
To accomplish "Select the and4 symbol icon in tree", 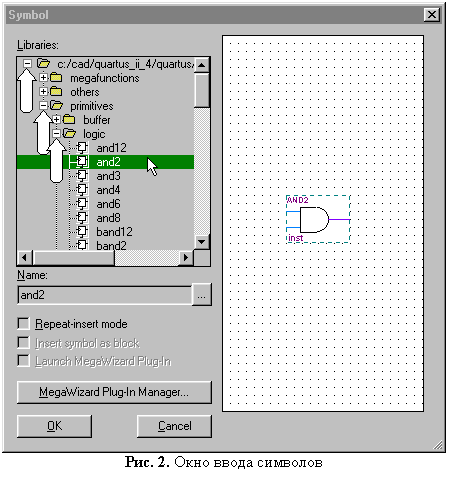I will [82, 189].
